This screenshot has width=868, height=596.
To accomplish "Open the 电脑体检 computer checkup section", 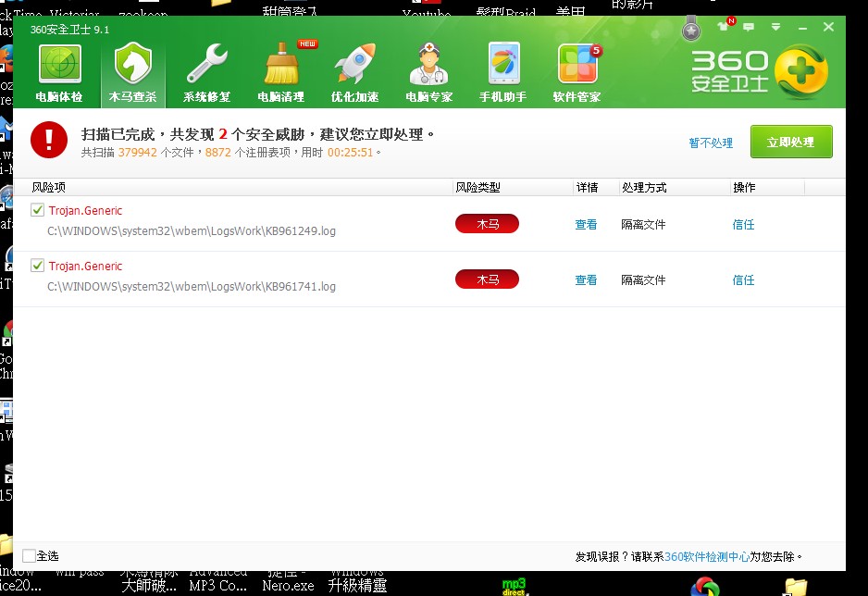I will 59,73.
